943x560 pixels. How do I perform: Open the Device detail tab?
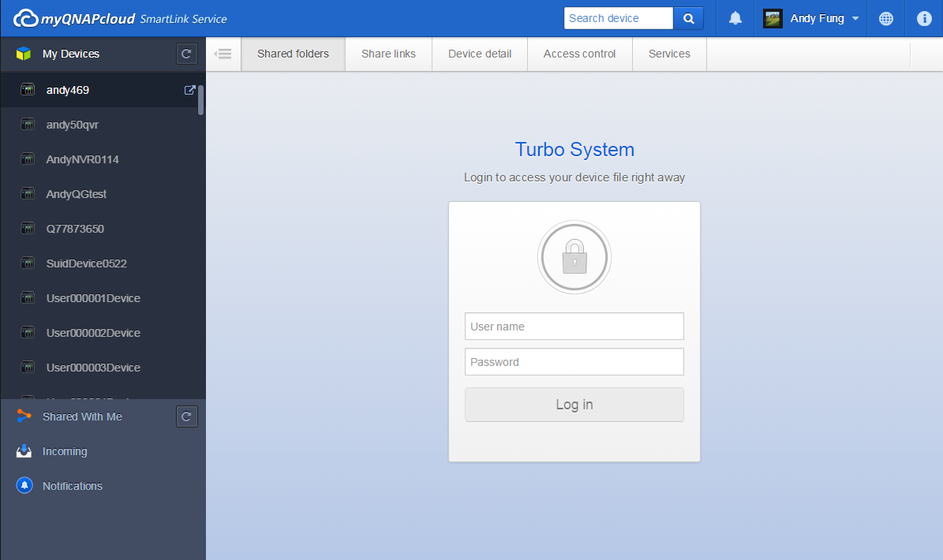[x=480, y=54]
